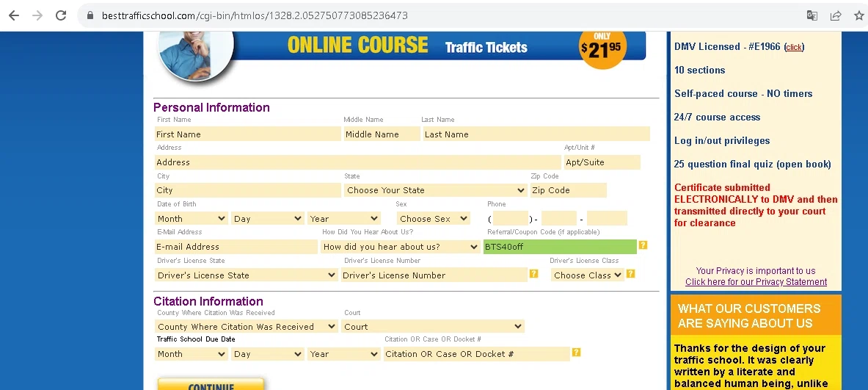Click the Zip Code input field
868x390 pixels.
click(x=568, y=190)
